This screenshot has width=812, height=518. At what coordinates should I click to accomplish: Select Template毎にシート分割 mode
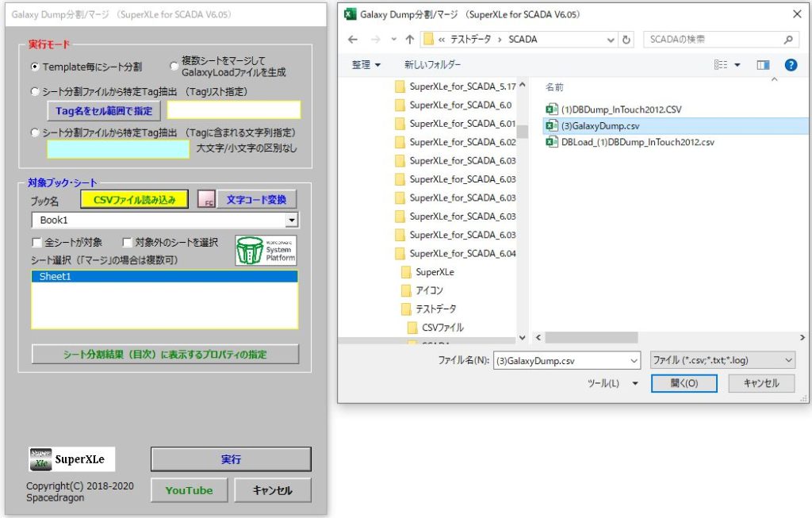click(x=35, y=67)
